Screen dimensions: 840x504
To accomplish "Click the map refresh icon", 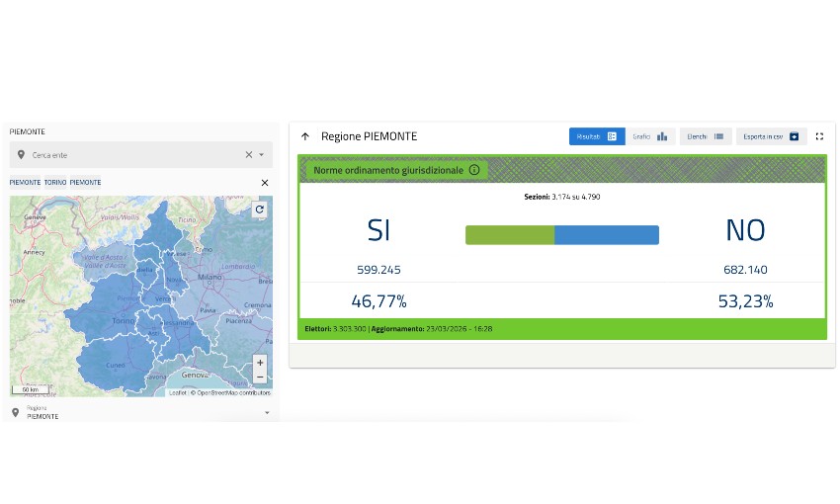I will pos(260,210).
